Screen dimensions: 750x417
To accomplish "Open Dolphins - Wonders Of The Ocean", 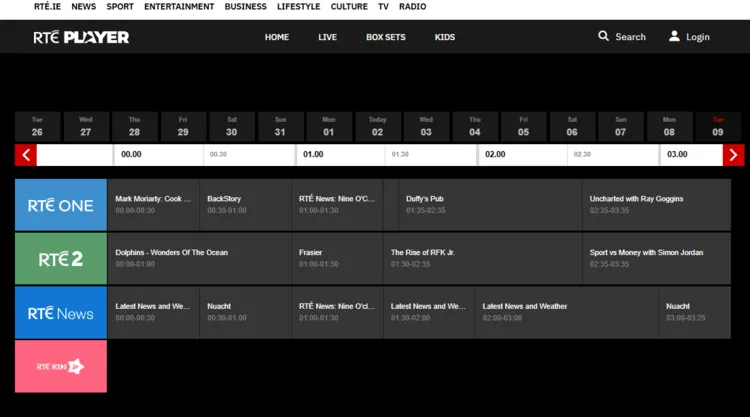I will tap(199, 259).
